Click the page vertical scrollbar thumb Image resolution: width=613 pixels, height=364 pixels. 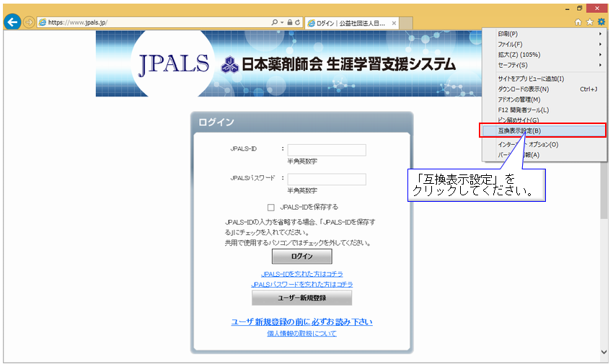click(604, 190)
